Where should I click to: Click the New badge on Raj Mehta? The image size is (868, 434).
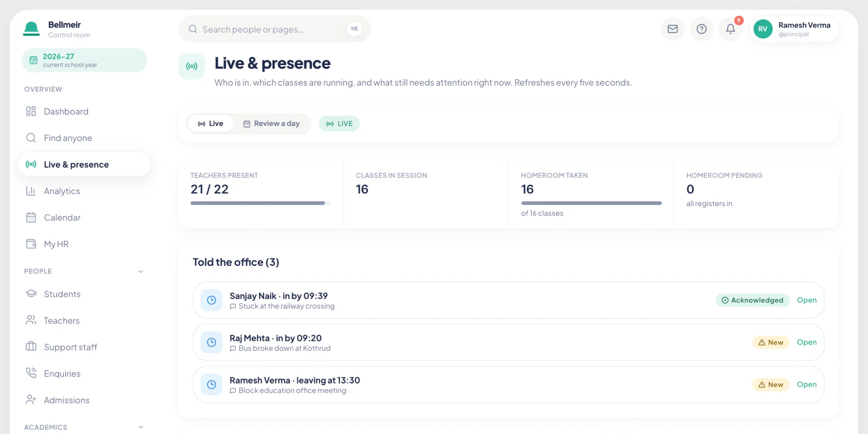[770, 342]
